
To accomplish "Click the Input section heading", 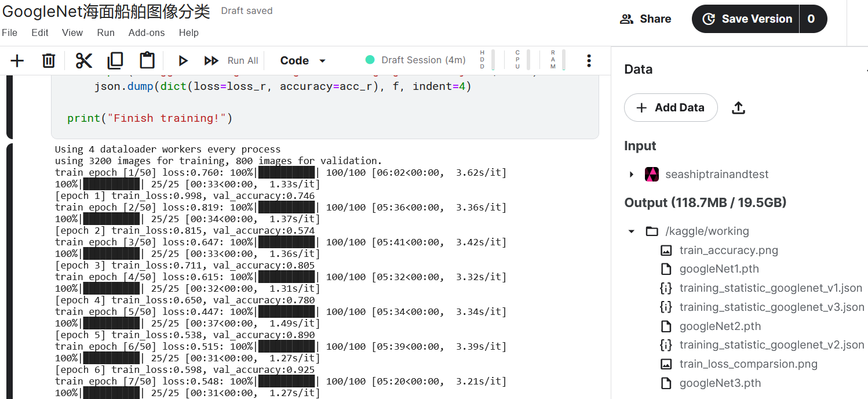I will (x=640, y=146).
